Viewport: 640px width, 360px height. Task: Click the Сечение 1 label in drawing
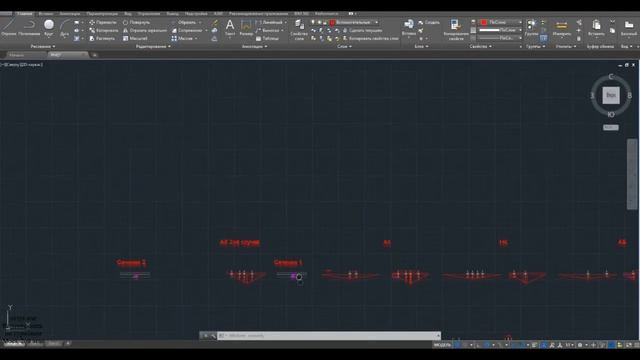288,262
